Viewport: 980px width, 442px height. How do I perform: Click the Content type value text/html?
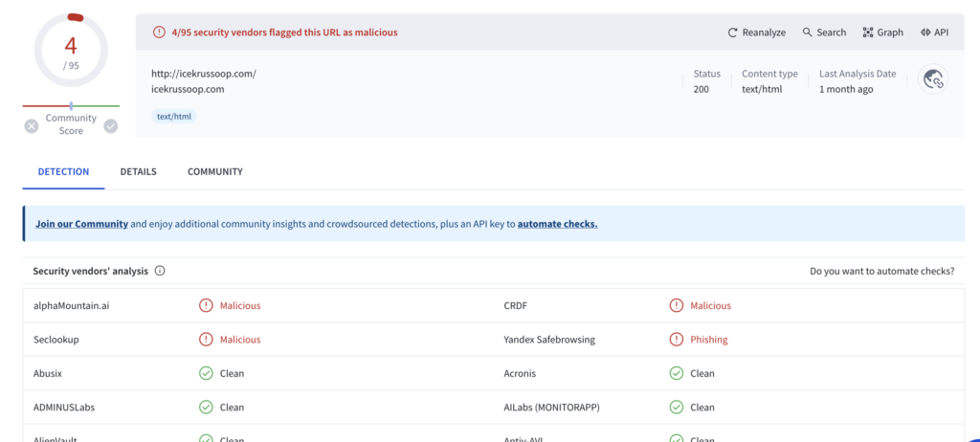coord(762,89)
